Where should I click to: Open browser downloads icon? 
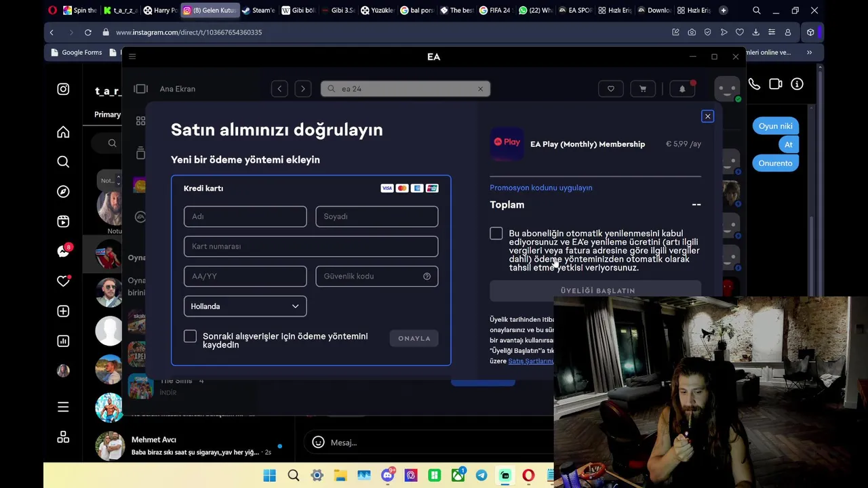pyautogui.click(x=755, y=32)
